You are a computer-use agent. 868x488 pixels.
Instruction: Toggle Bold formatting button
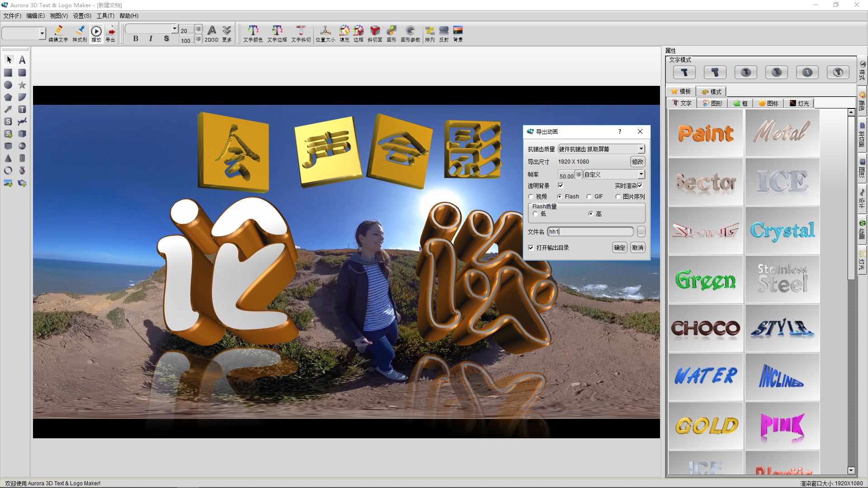point(136,39)
